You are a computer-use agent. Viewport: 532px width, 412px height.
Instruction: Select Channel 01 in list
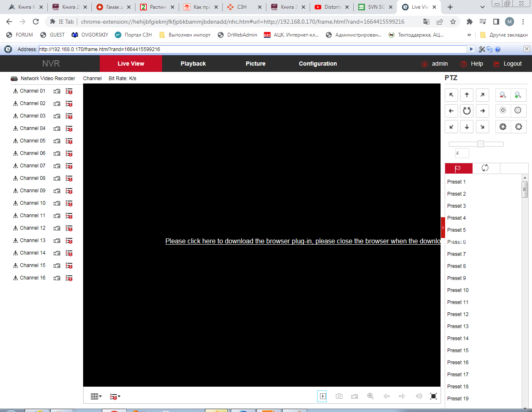(32, 91)
